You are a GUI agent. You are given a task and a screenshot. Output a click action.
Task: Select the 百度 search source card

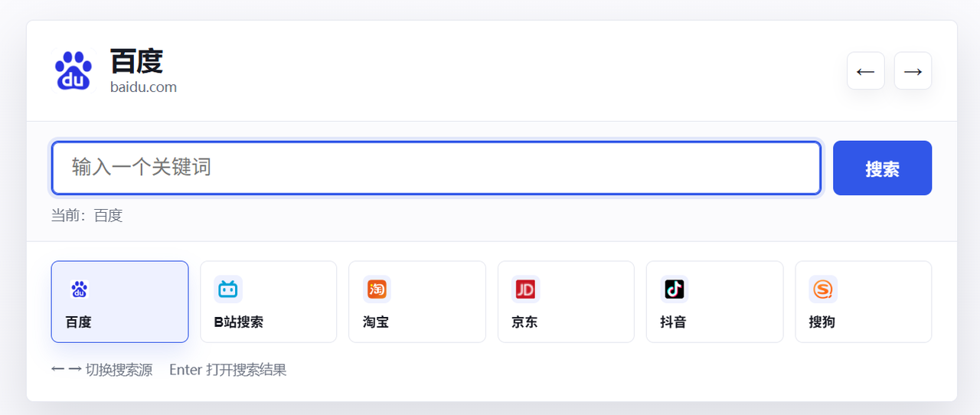click(x=119, y=302)
